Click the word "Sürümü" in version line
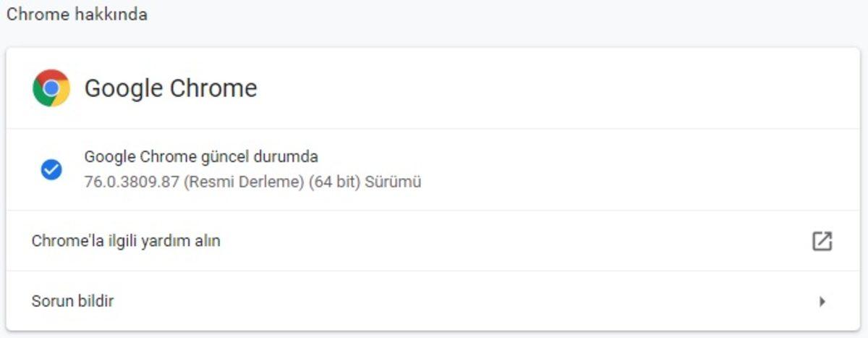868x338 pixels. pos(393,182)
